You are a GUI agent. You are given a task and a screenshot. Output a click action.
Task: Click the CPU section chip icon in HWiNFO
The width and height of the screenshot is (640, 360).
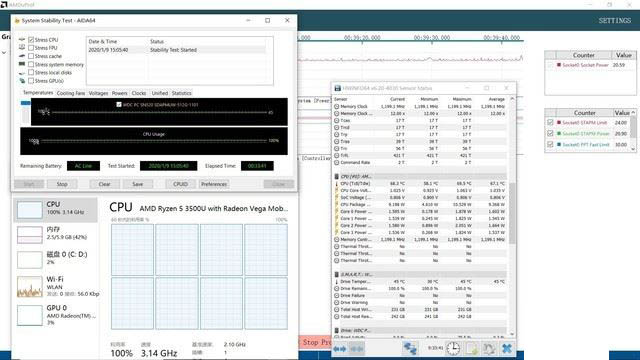(x=336, y=176)
